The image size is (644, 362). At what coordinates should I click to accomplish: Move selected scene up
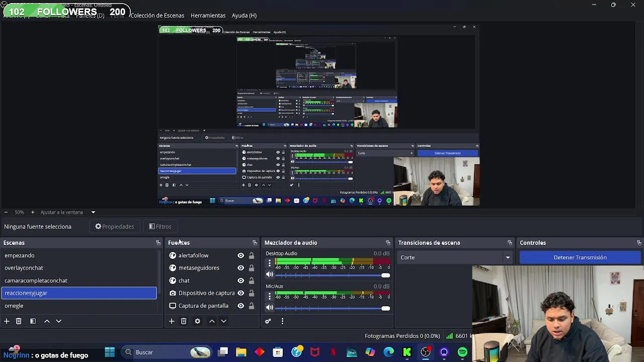(x=47, y=321)
